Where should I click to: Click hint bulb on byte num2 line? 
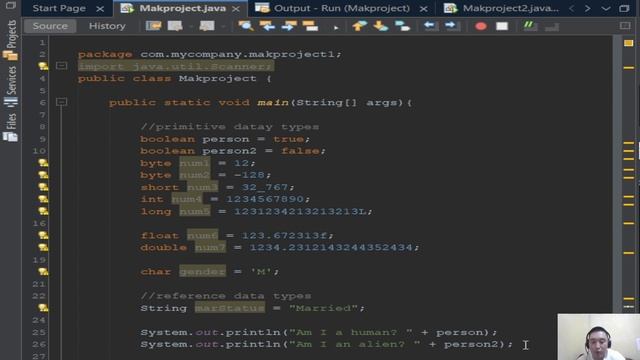[x=43, y=175]
